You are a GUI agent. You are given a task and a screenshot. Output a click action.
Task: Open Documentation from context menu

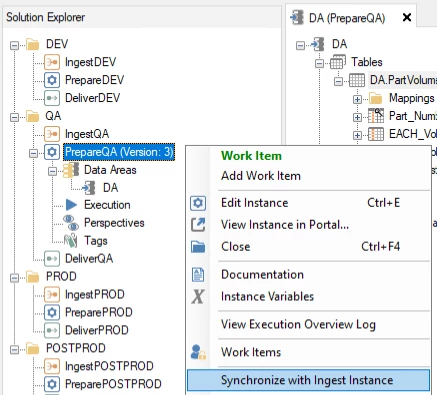pos(308,275)
